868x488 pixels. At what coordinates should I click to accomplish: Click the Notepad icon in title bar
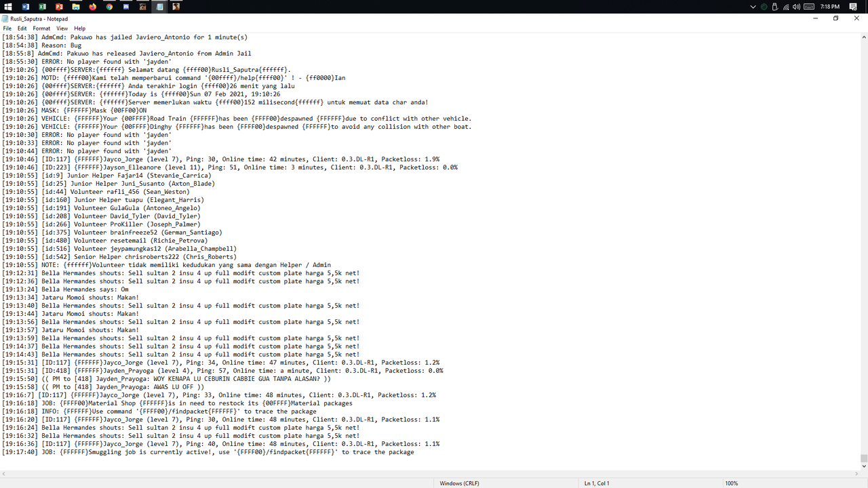(x=5, y=19)
